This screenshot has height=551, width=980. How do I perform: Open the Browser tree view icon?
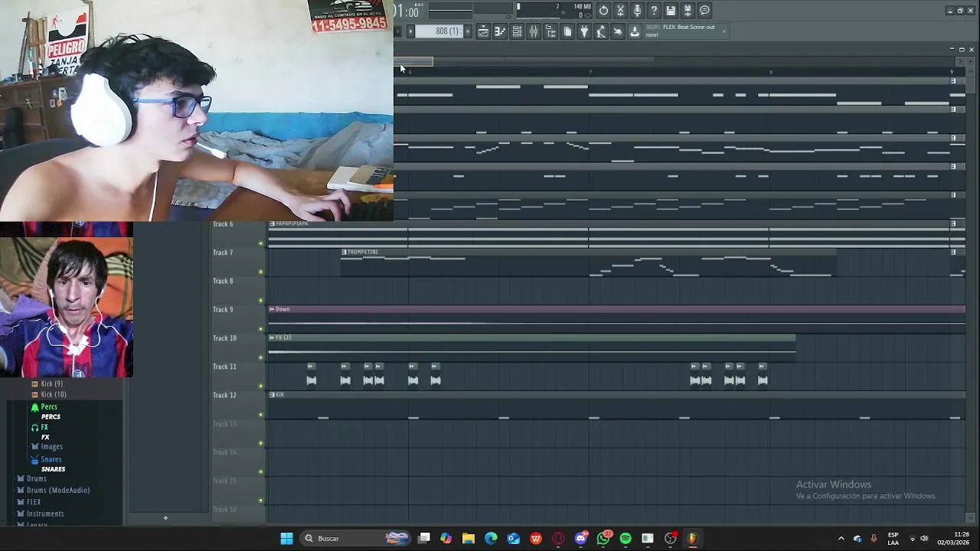pos(550,31)
